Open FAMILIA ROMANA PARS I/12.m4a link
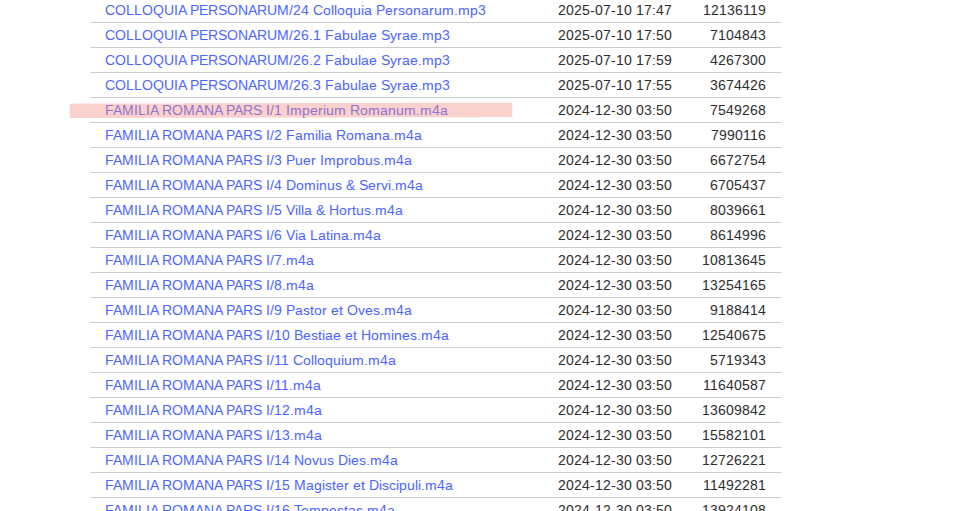The height and width of the screenshot is (511, 971). coord(214,410)
